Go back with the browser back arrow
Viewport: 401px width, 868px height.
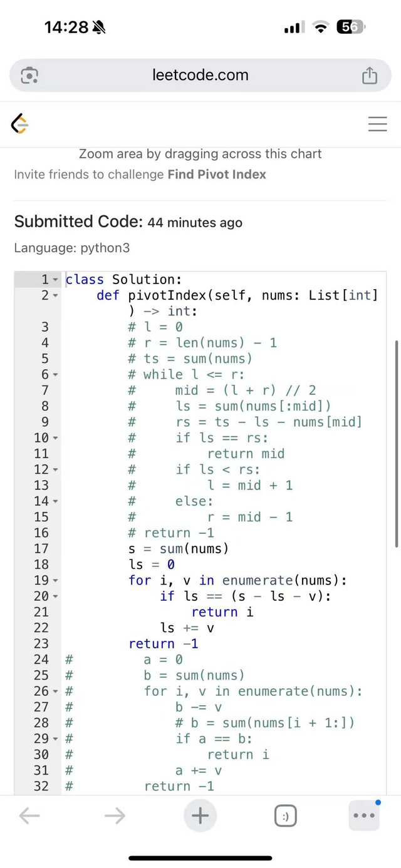point(29,815)
